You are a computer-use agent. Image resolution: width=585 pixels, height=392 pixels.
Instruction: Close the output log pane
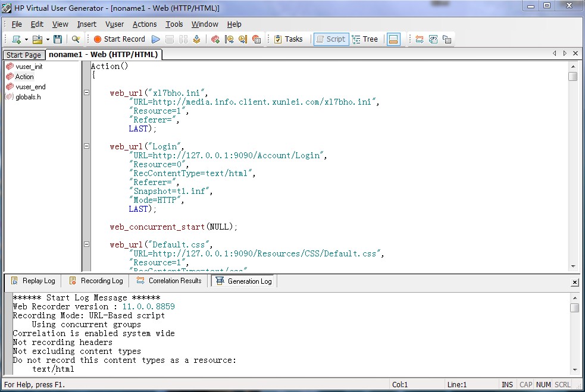point(575,283)
